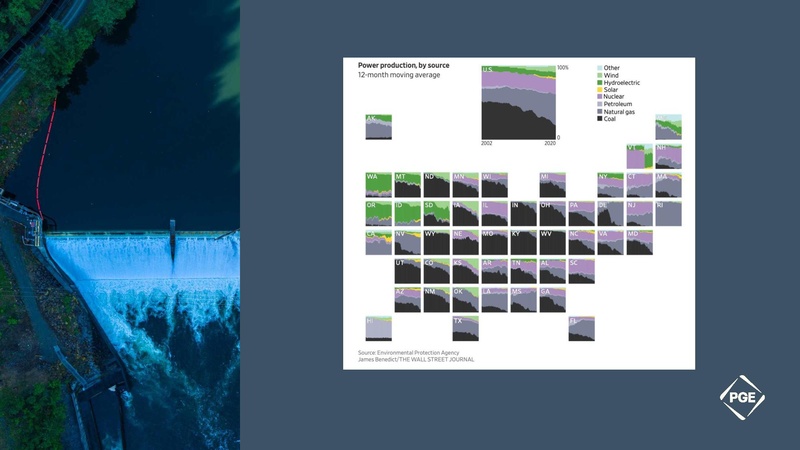Image resolution: width=800 pixels, height=450 pixels.
Task: Click the Alaska (AK) power chart tile
Action: [378, 127]
